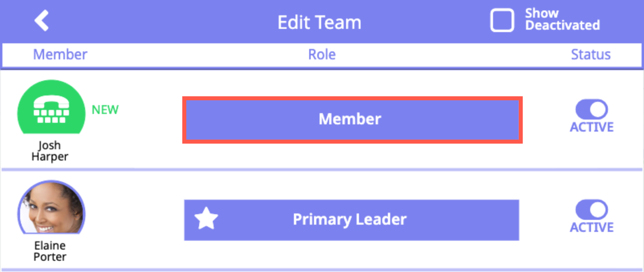Viewport: 644px width, 272px height.
Task: Toggle Josh Harper's active status switch
Action: [x=591, y=109]
